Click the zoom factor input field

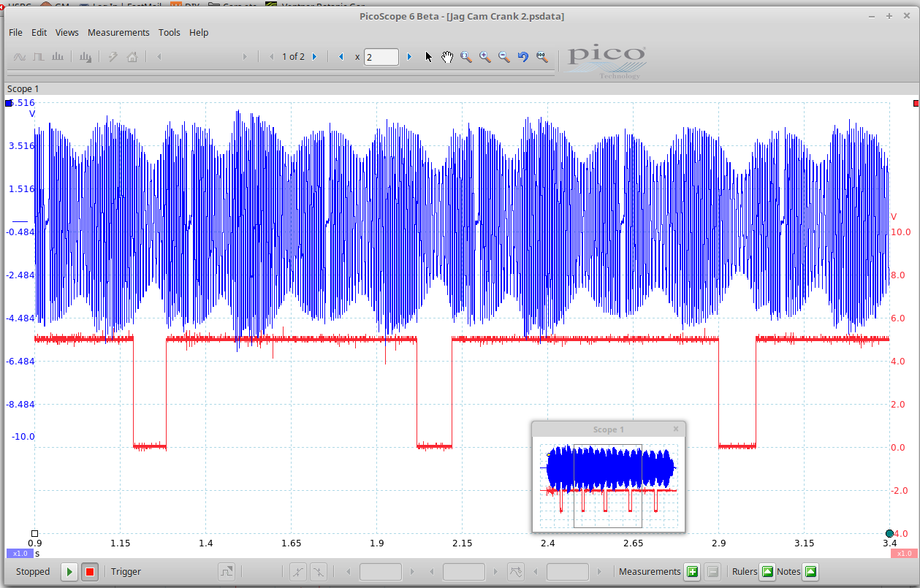point(381,57)
